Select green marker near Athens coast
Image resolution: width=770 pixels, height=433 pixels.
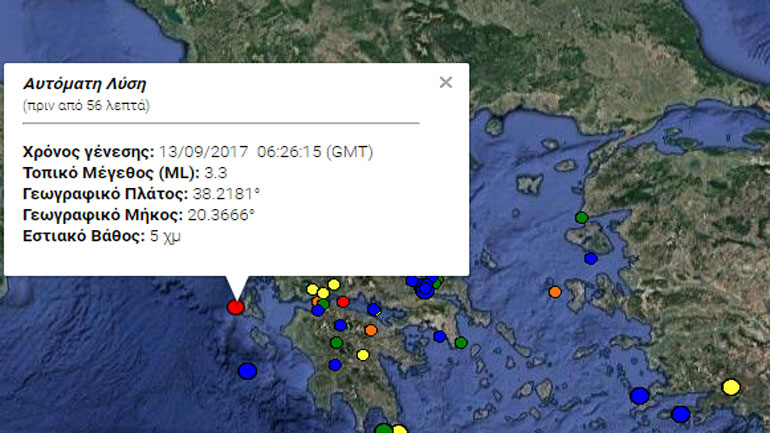461,343
